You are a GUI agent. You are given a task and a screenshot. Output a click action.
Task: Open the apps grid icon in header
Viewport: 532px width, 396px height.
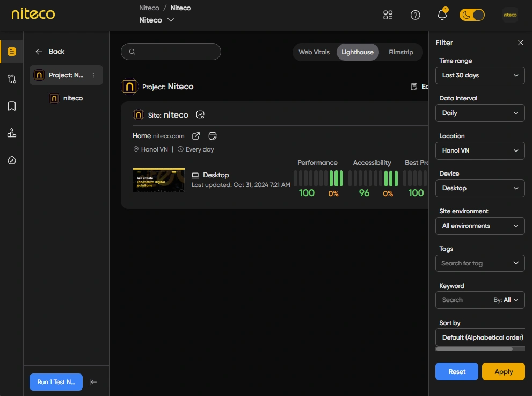click(388, 15)
